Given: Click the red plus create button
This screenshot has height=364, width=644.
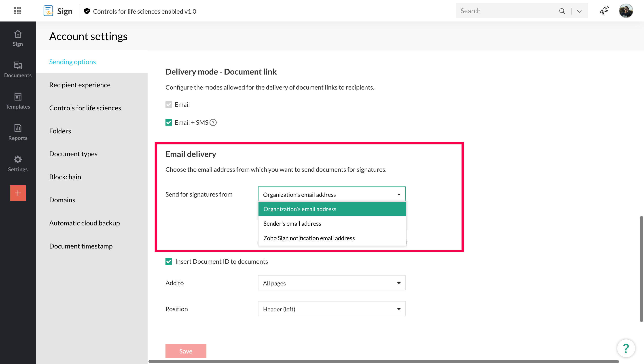Looking at the screenshot, I should (x=18, y=193).
